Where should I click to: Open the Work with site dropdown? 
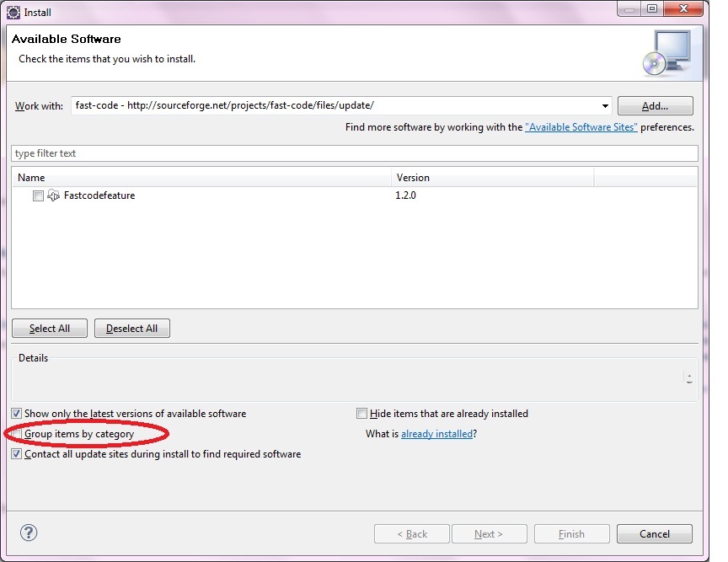pos(605,106)
